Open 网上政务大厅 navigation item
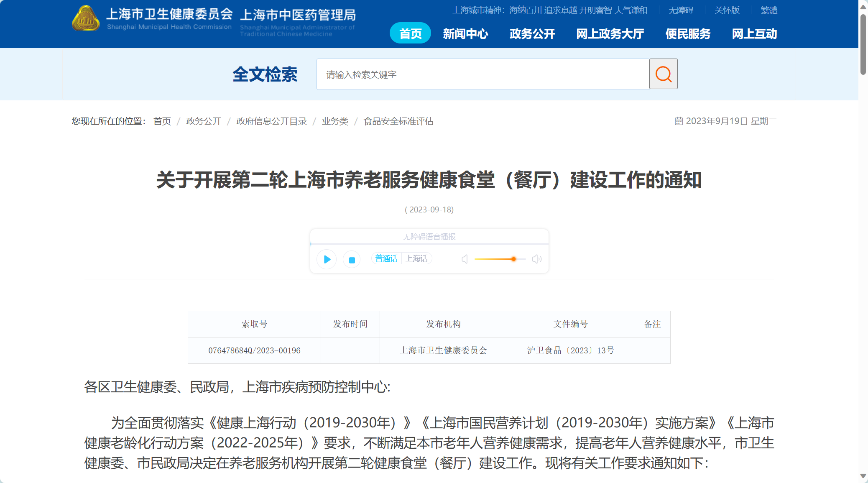 tap(610, 34)
